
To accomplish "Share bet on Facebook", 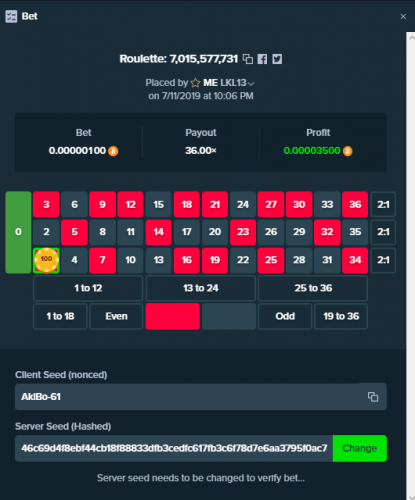I will (x=262, y=59).
